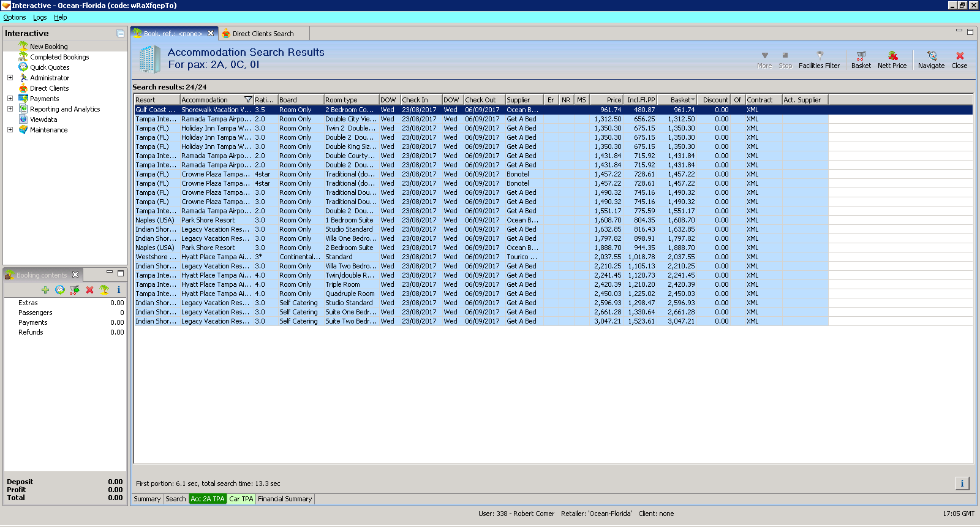Open Completed Bookings
Image resolution: width=980 pixels, height=527 pixels.
point(59,57)
